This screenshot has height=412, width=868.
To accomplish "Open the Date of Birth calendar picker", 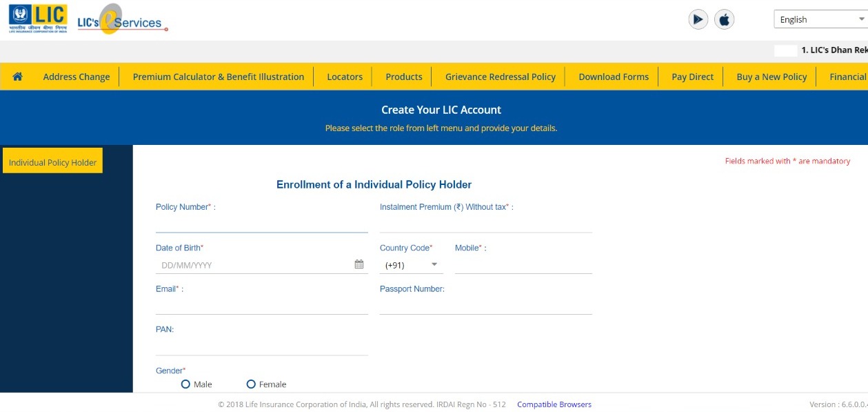I will point(359,264).
